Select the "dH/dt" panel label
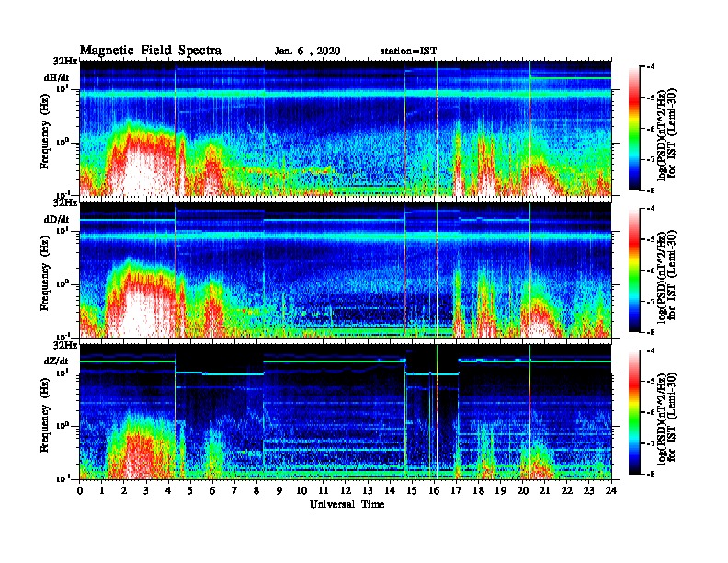 pos(57,78)
